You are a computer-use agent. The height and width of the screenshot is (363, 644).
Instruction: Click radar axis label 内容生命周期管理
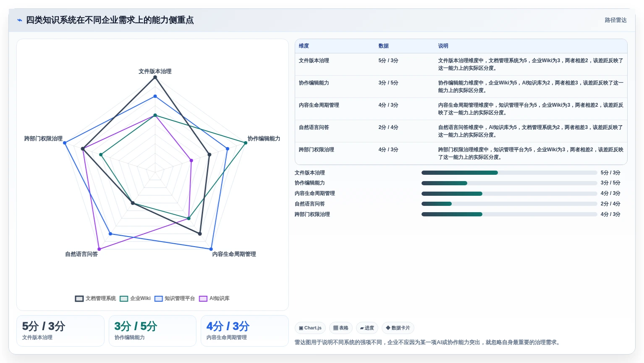pos(234,254)
